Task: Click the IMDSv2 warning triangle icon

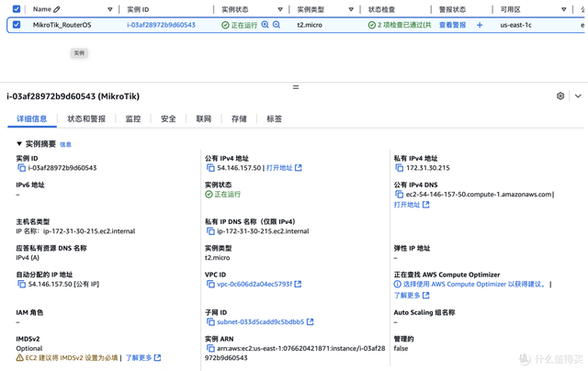Action: click(x=19, y=358)
